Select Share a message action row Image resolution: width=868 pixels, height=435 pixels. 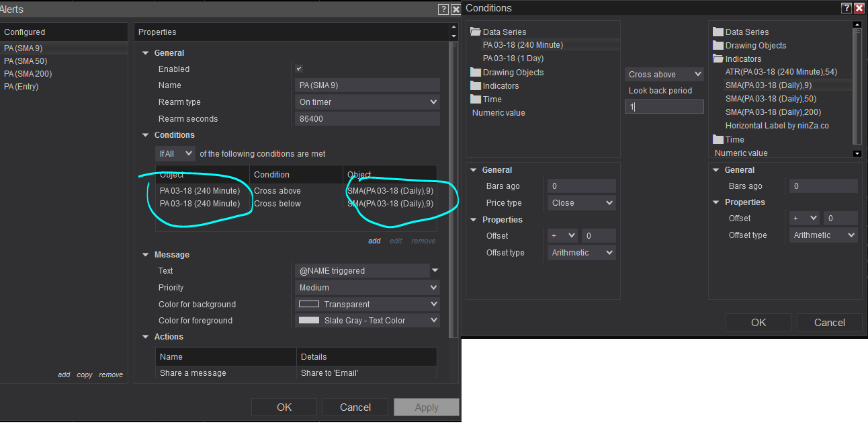click(296, 373)
